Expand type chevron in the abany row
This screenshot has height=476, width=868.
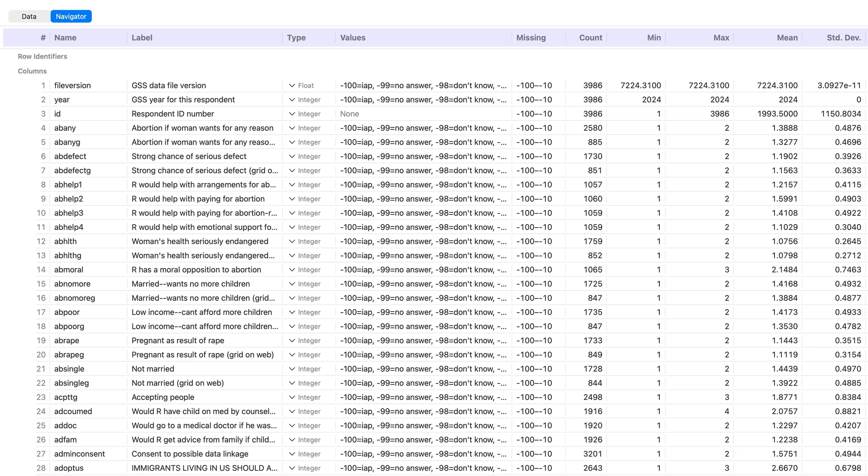pos(292,128)
